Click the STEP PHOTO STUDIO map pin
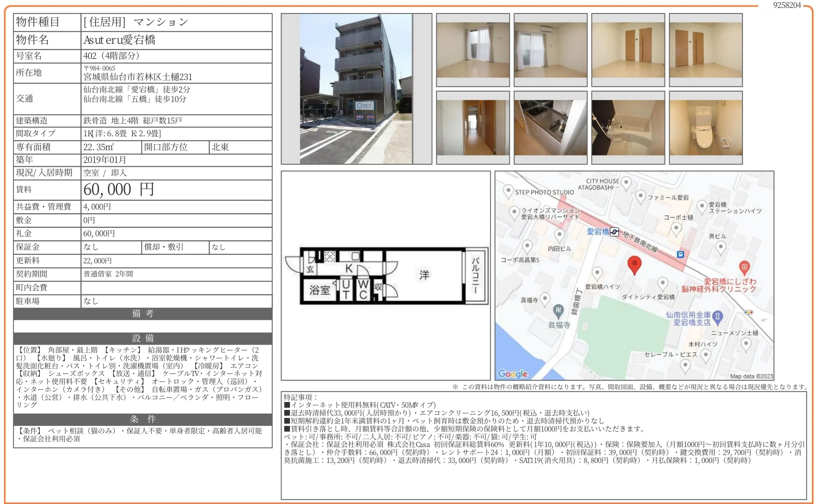Screen dimensions: 819x504 508,191
